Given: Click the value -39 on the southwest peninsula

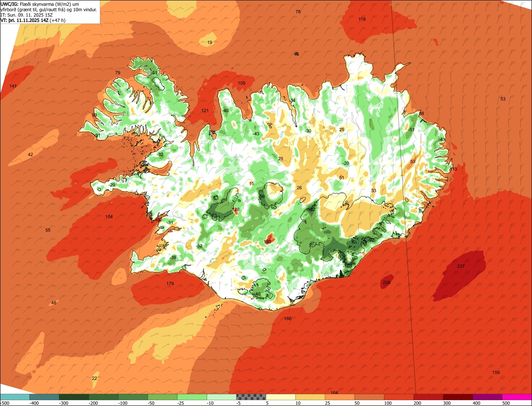Looking at the screenshot, I should [x=173, y=257].
